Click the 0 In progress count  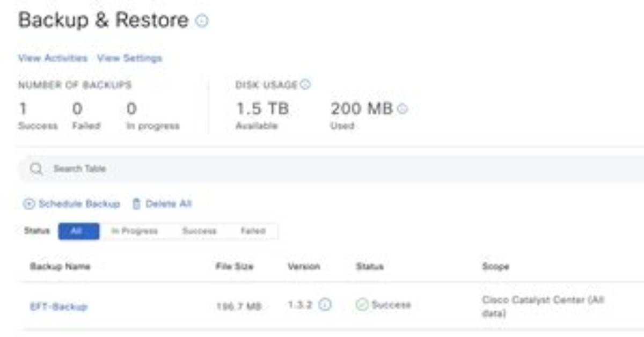(x=131, y=109)
